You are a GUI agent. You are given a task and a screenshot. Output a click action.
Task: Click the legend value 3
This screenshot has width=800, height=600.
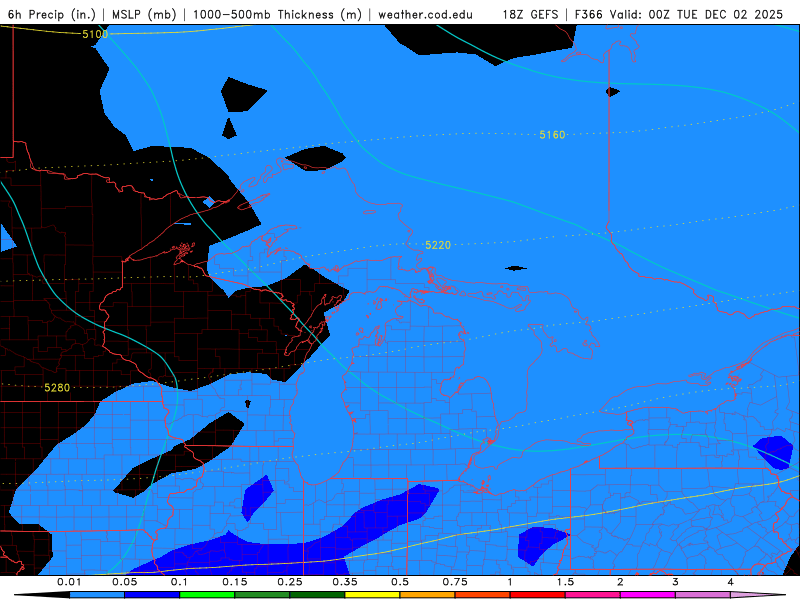(676, 582)
